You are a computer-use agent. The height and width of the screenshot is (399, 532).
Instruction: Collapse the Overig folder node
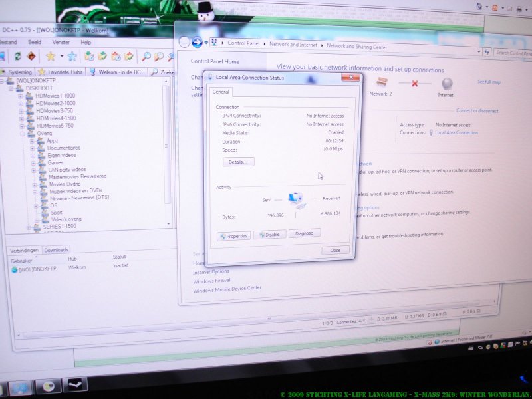(23, 134)
